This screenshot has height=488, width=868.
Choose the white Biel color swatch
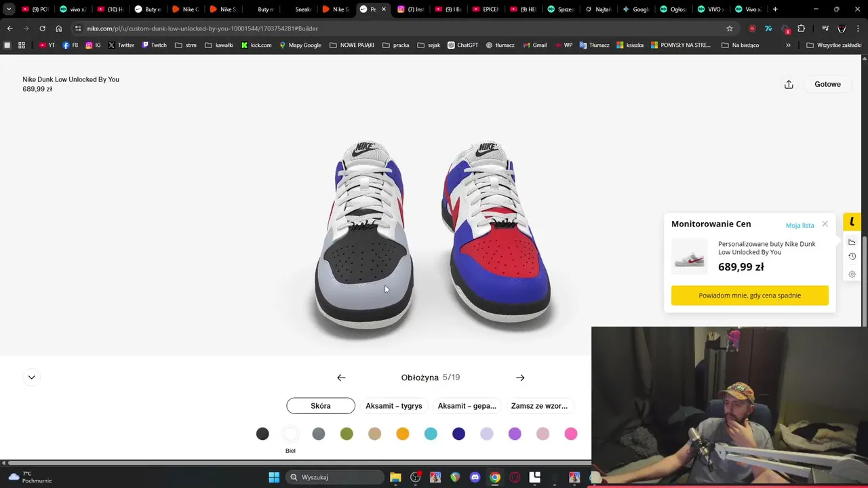click(x=290, y=434)
